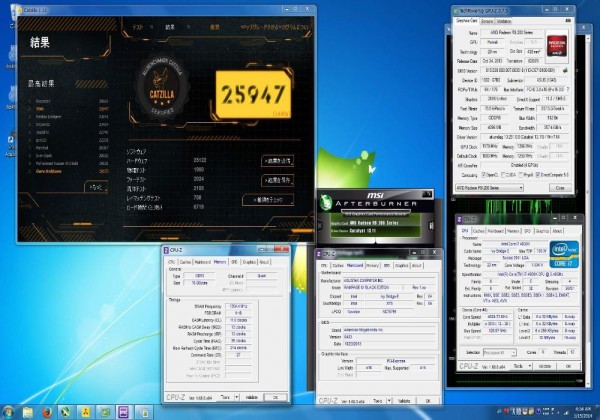
Task: Toggle DirectCompute 5.0 checkbox in GPU-Z
Action: 538,175
